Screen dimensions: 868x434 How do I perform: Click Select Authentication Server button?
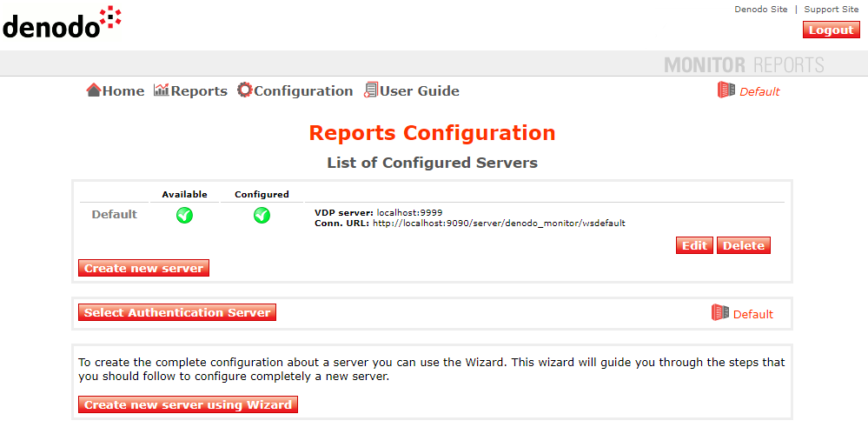pos(177,312)
